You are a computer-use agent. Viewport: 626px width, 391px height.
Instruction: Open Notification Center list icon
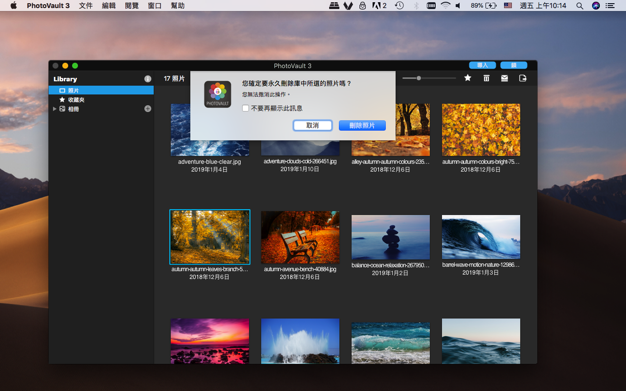pyautogui.click(x=610, y=6)
